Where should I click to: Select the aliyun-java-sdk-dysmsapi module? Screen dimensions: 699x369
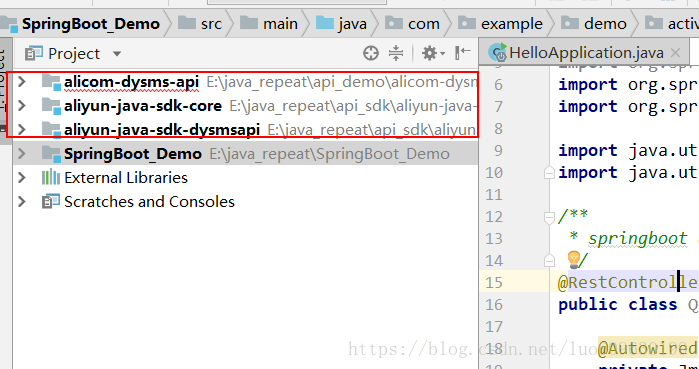(161, 130)
